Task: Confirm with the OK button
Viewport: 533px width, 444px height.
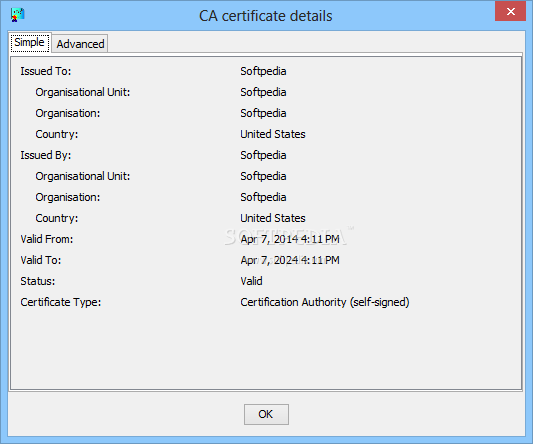Action: (266, 414)
